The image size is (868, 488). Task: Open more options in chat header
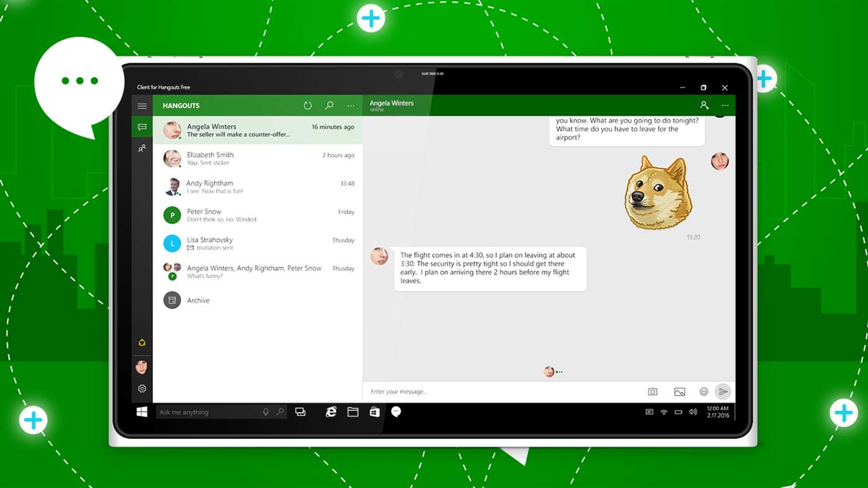[x=725, y=106]
